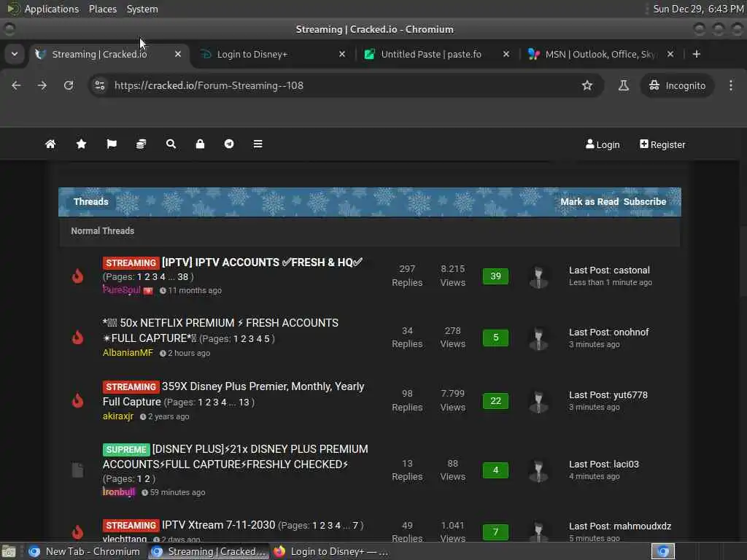
Task: Close the Untitled Paste tab
Action: coord(506,54)
